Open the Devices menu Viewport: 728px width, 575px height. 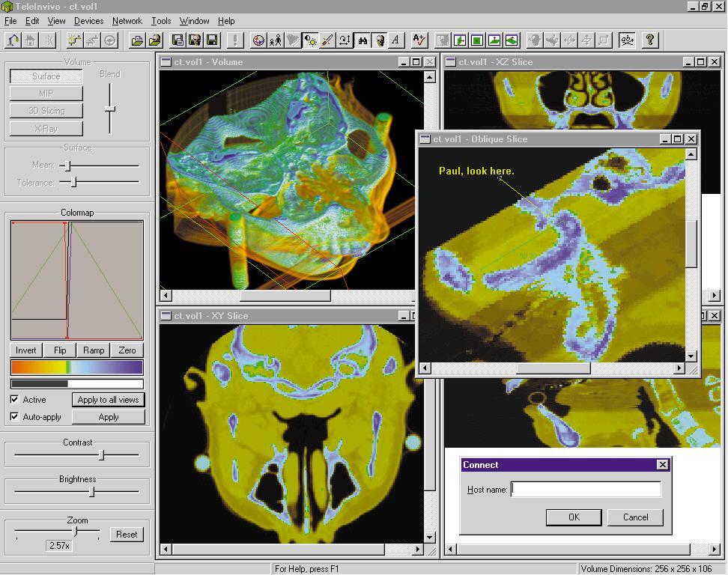coord(88,21)
